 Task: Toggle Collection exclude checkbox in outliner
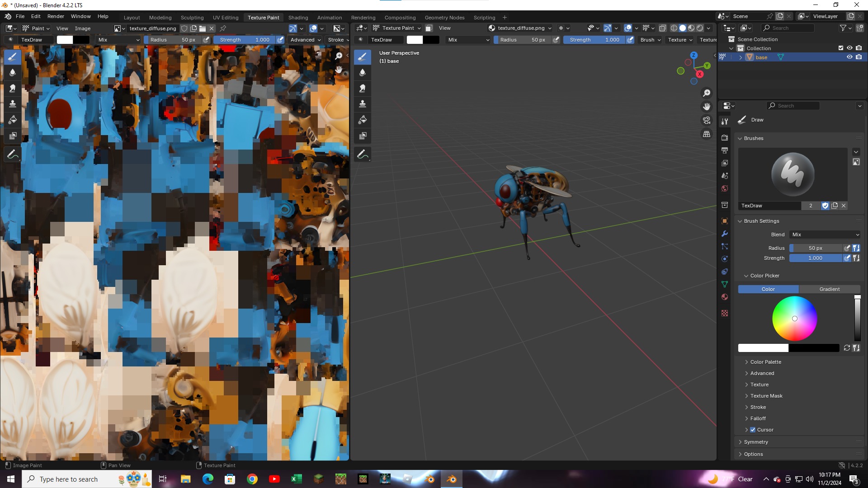click(x=841, y=48)
